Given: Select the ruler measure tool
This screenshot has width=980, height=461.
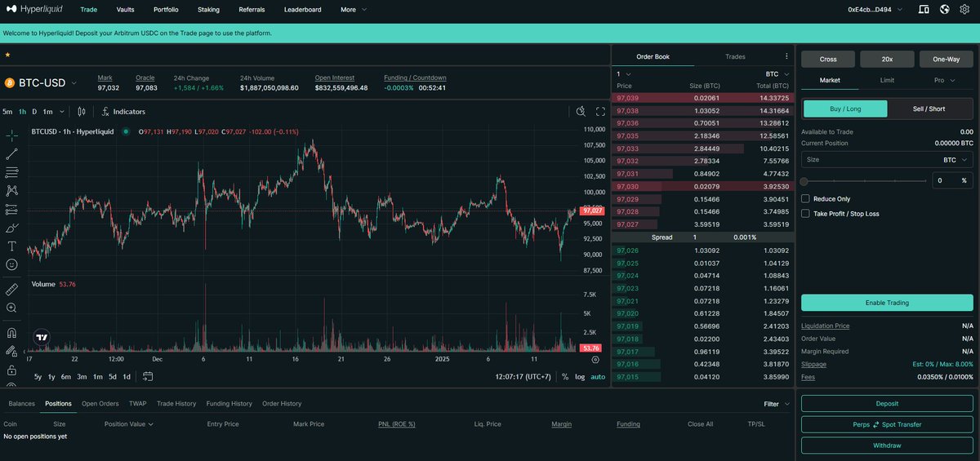Looking at the screenshot, I should coord(11,289).
